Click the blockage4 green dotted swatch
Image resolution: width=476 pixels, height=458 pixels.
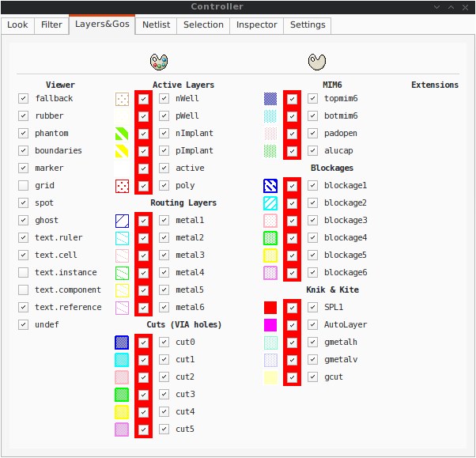pyautogui.click(x=270, y=238)
